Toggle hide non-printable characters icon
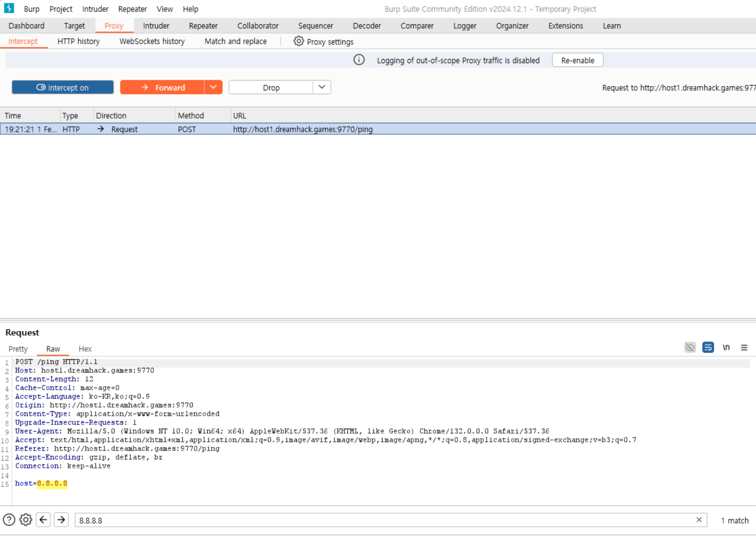756x536 pixels. point(690,348)
